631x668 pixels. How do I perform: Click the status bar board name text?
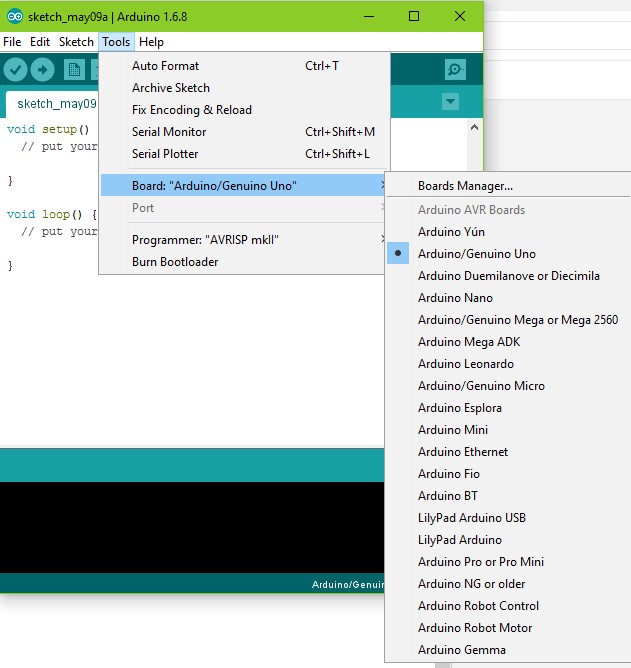pos(348,584)
